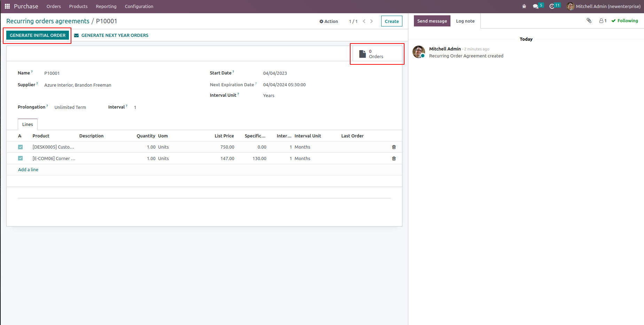Toggle the Following subscription status
The height and width of the screenshot is (325, 644).
(x=625, y=21)
